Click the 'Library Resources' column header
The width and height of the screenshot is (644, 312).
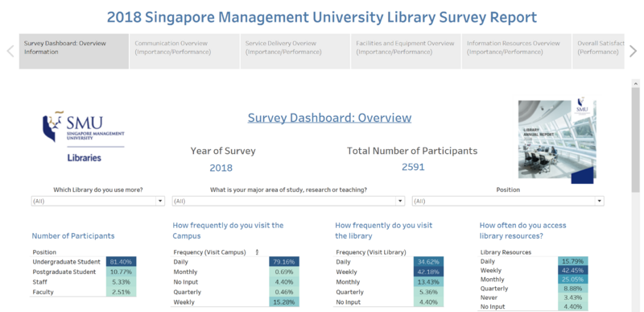tap(506, 252)
